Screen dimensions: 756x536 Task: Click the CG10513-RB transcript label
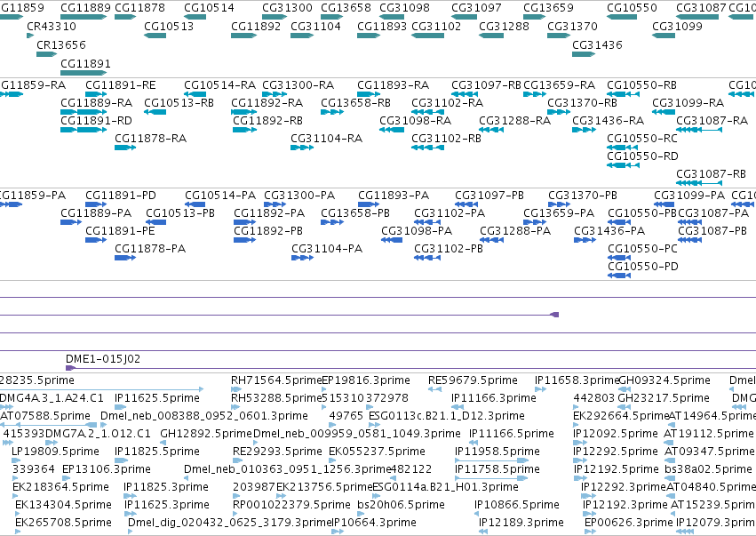click(x=179, y=103)
